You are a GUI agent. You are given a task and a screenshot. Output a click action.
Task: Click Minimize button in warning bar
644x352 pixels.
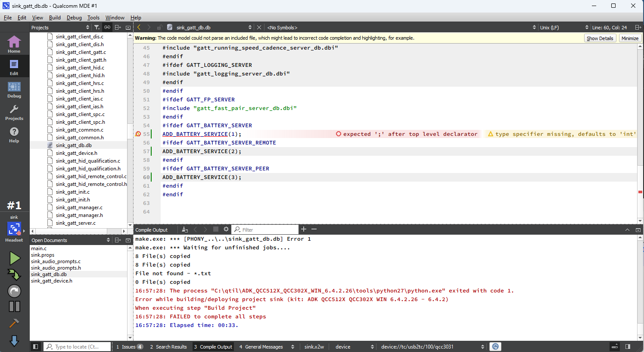point(630,38)
